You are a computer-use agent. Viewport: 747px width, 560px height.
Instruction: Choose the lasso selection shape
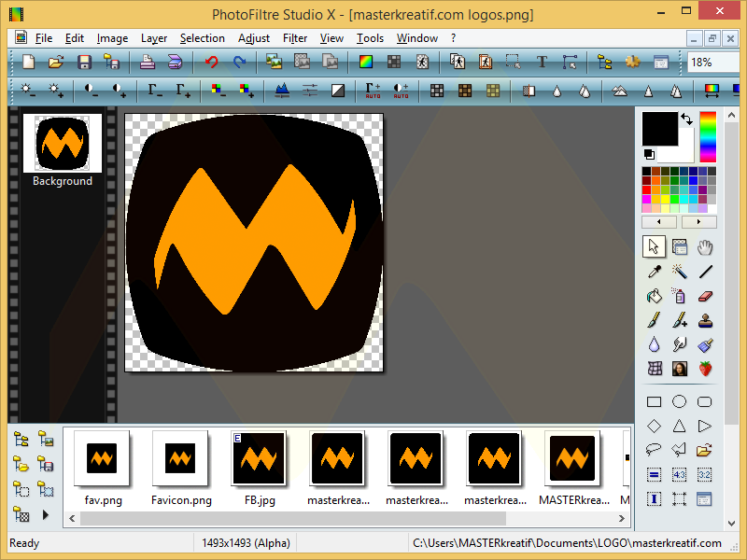point(655,450)
